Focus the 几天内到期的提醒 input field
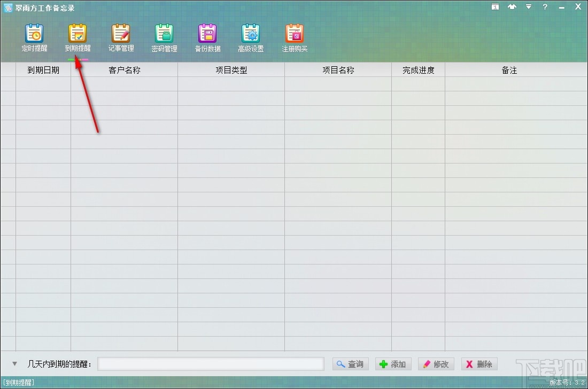 (x=211, y=364)
